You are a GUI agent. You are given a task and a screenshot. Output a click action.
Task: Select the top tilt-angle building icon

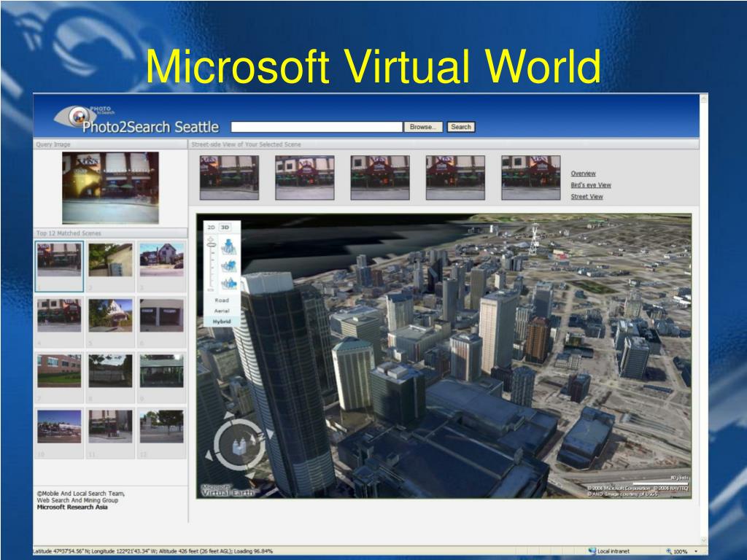coord(229,247)
